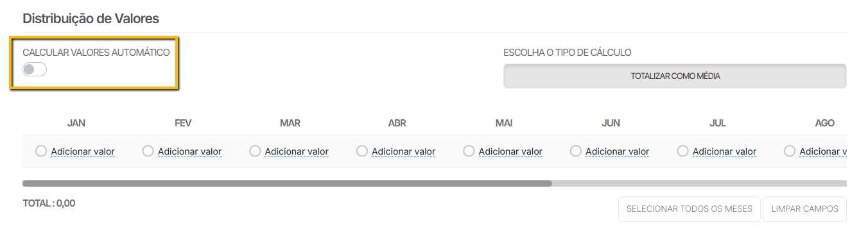Click Adicionar valor link under JUN
This screenshot has width=868, height=238.
coord(618,151)
